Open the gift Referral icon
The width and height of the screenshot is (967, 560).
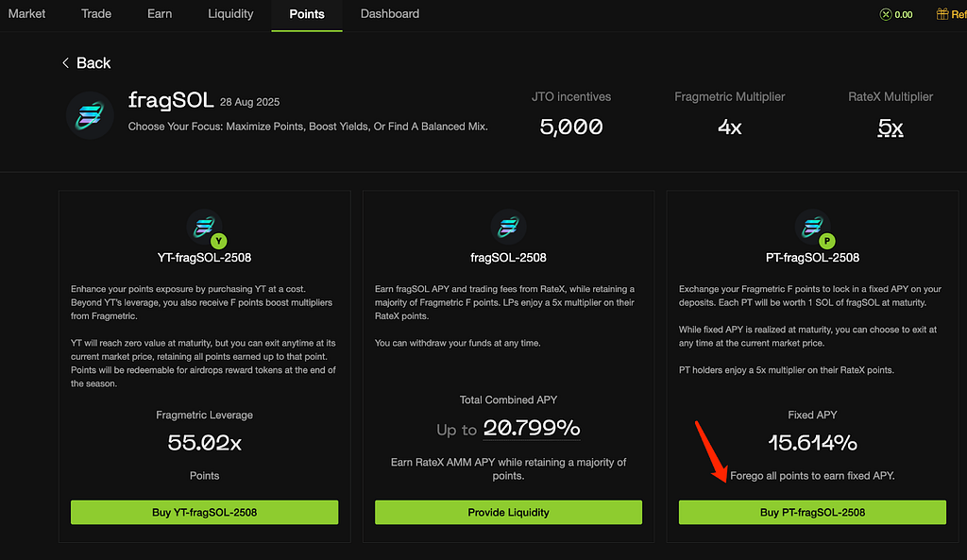point(942,13)
